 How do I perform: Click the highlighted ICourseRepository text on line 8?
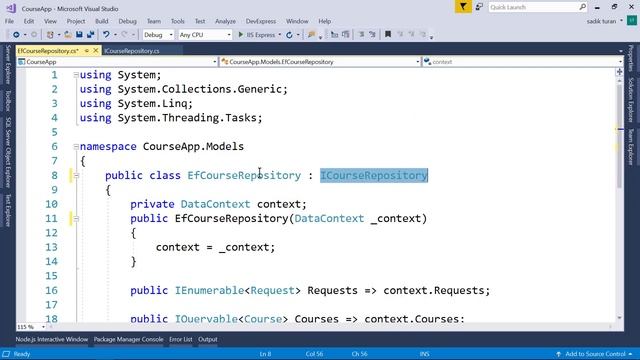(x=374, y=176)
